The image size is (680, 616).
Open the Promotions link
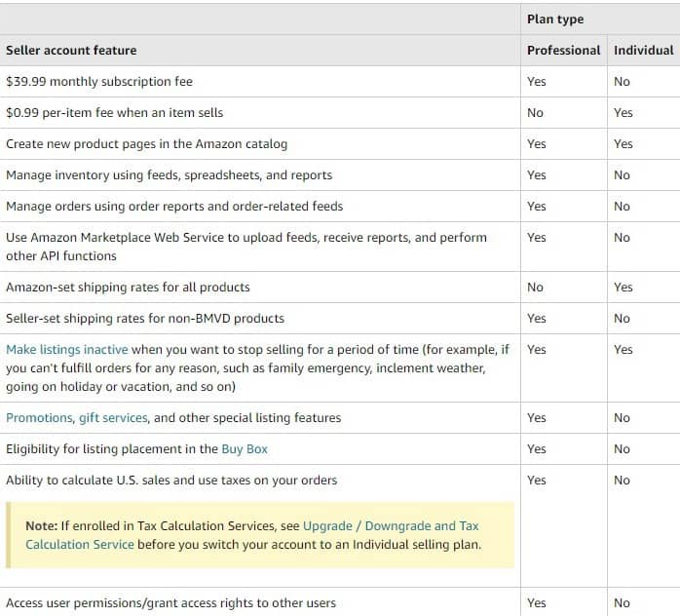(x=39, y=418)
